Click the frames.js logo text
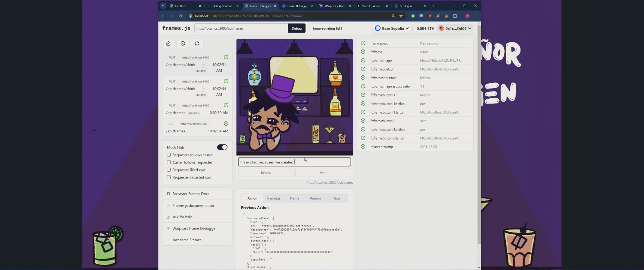 [x=176, y=28]
